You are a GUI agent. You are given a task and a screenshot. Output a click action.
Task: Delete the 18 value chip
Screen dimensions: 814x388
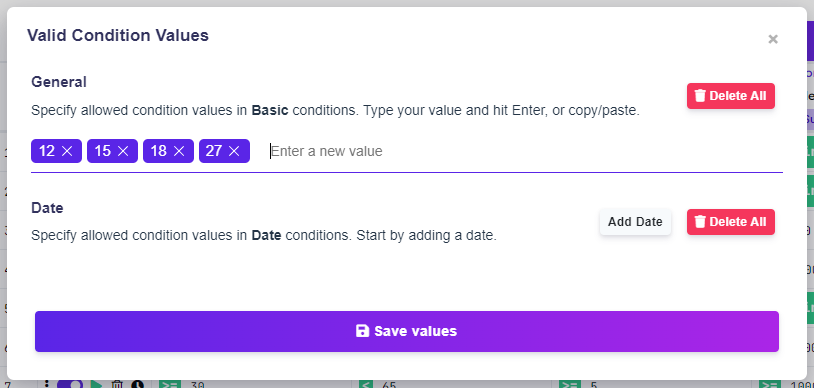[179, 151]
